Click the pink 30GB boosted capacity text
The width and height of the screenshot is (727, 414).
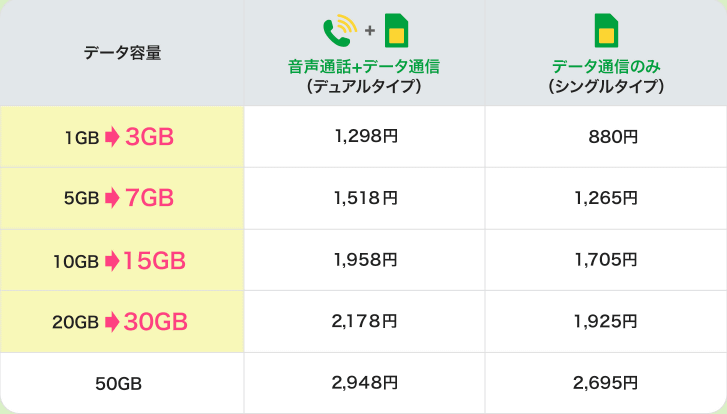157,322
